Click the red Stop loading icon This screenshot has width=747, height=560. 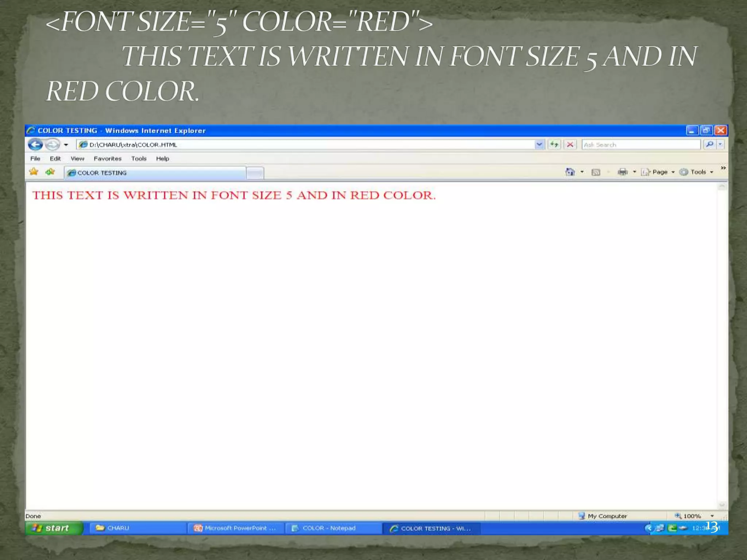point(570,145)
